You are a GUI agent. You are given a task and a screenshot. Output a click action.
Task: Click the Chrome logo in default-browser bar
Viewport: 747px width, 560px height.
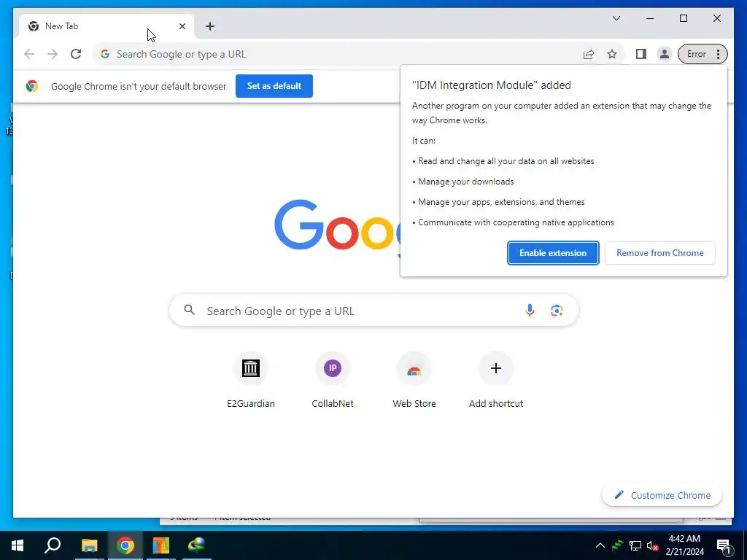click(x=32, y=86)
